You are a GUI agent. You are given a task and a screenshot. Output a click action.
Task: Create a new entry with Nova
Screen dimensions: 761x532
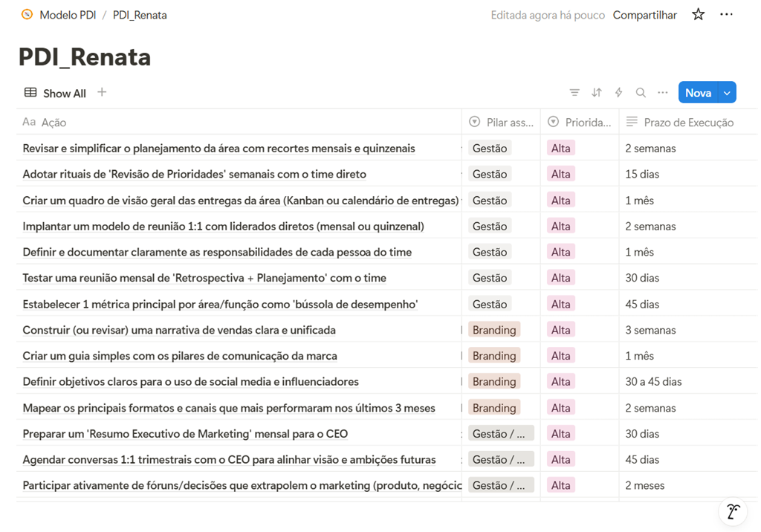pyautogui.click(x=698, y=93)
